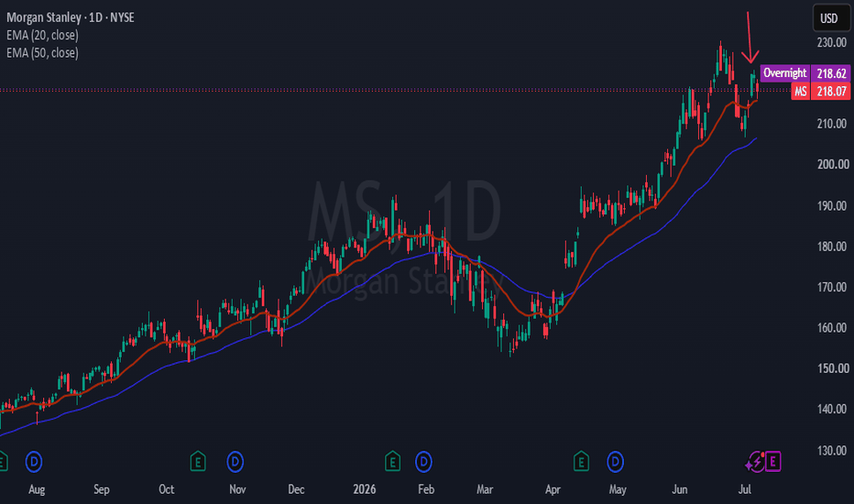Click the 140.00 price axis label
Image resolution: width=854 pixels, height=504 pixels.
pyautogui.click(x=832, y=409)
